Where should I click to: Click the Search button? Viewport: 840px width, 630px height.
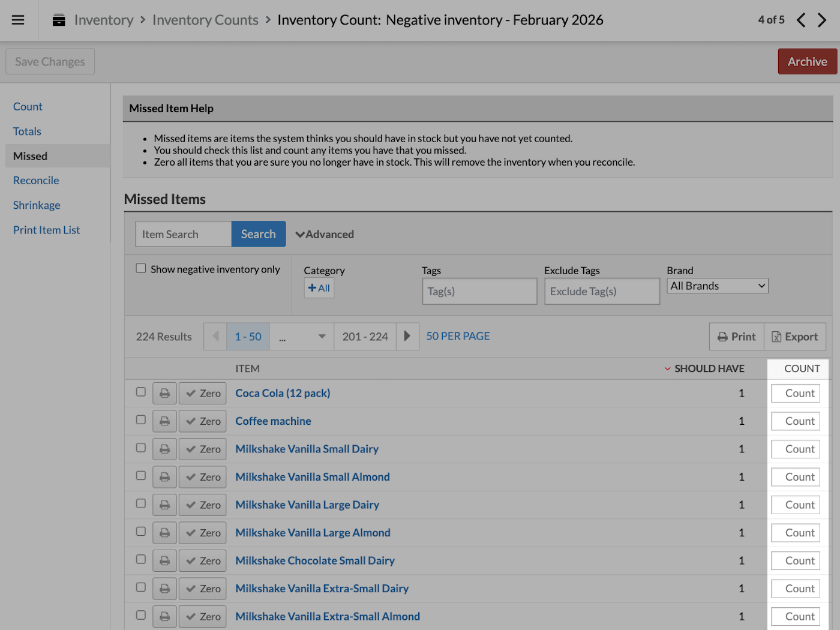(258, 233)
